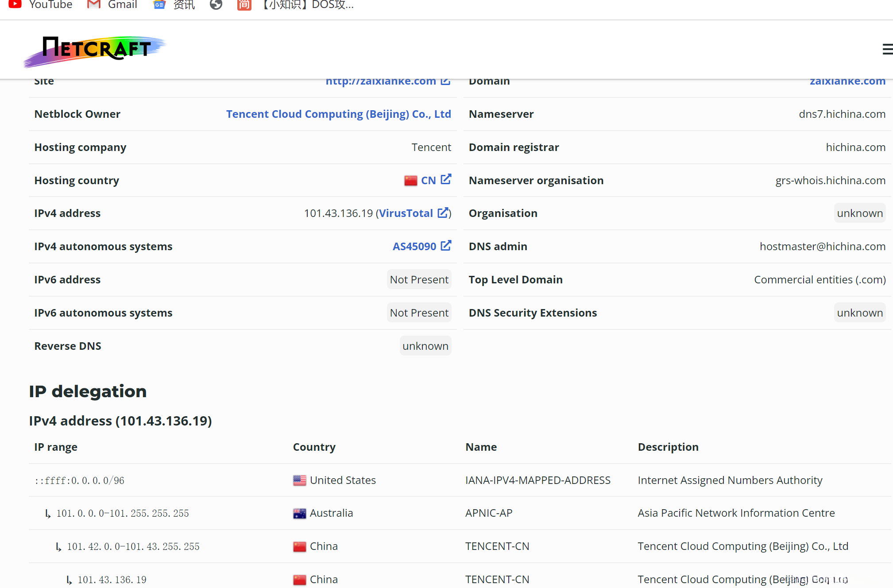Image resolution: width=893 pixels, height=588 pixels.
Task: Open the VirusTotal link
Action: (406, 213)
